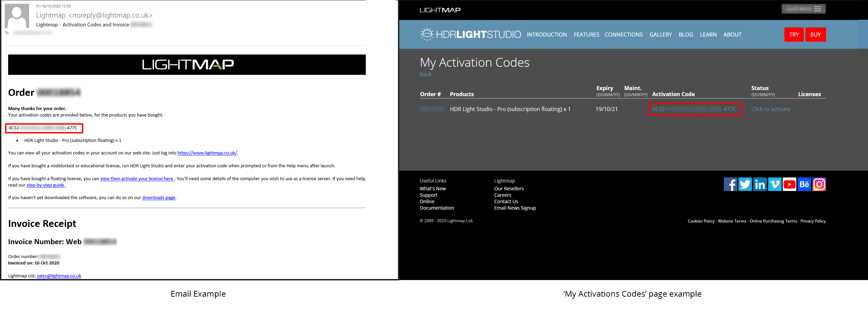Open Email News Signup footer link

(x=515, y=208)
